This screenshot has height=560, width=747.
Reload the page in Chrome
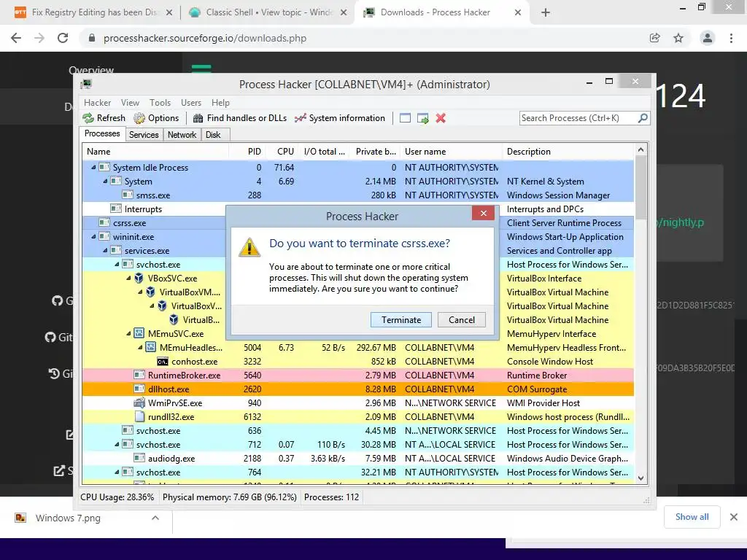point(63,38)
